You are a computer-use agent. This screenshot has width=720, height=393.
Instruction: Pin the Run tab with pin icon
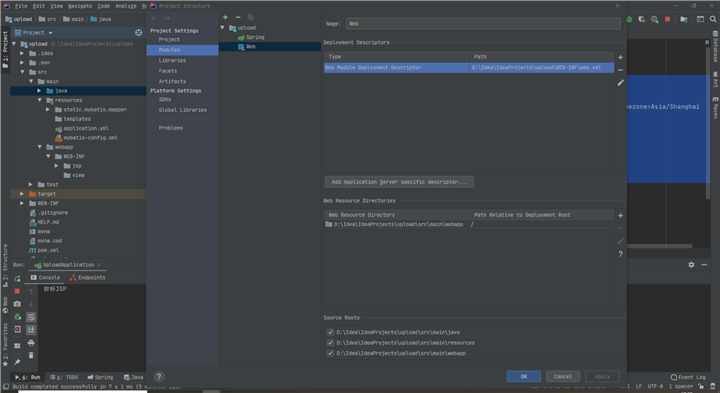(17, 363)
